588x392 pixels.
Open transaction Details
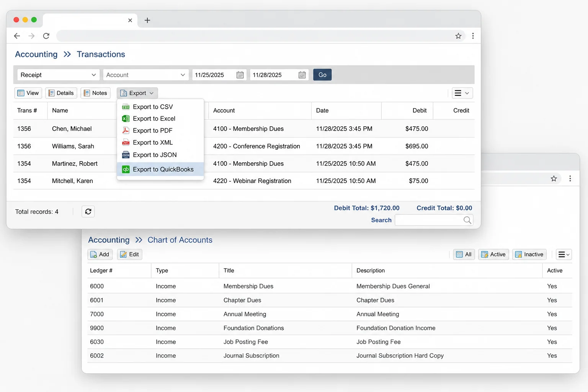[61, 93]
